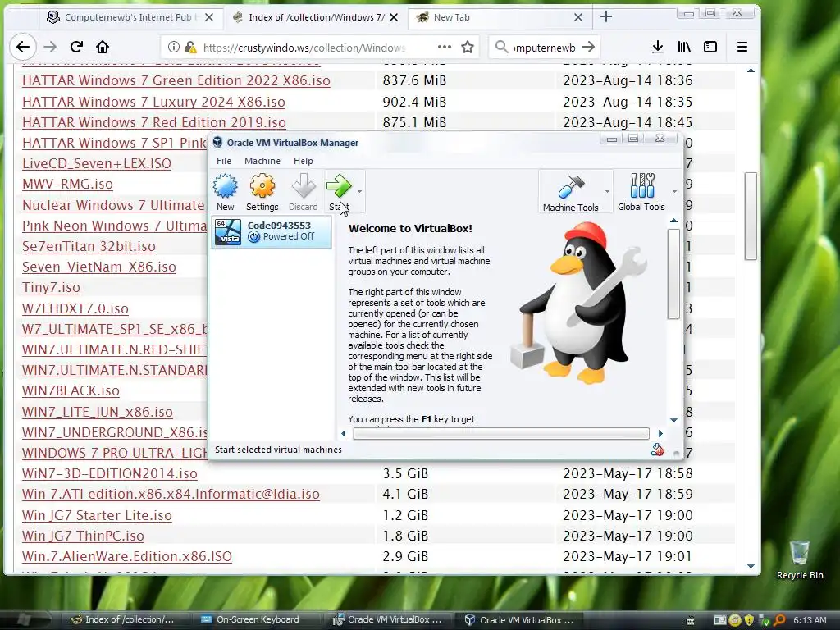Open Se7enTitan 32bit.iso link
Image resolution: width=840 pixels, height=630 pixels.
click(89, 246)
